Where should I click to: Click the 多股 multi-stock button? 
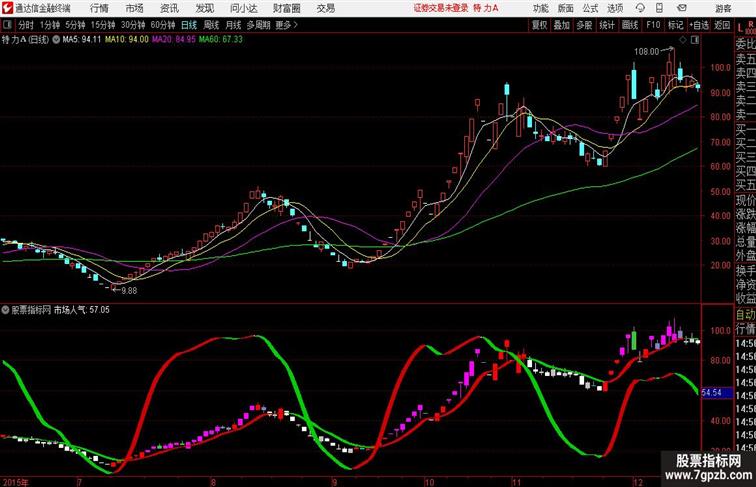pyautogui.click(x=584, y=25)
